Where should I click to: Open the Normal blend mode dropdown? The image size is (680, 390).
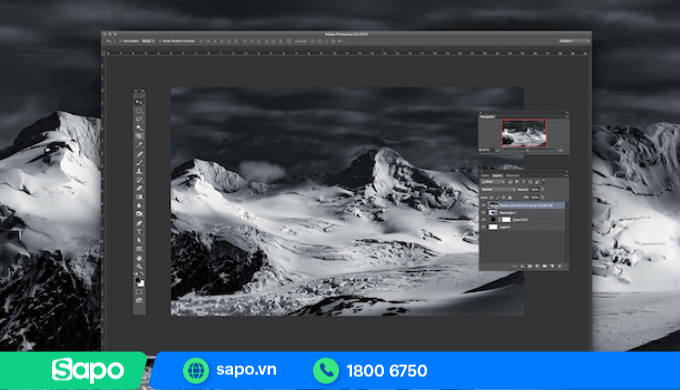(x=498, y=190)
